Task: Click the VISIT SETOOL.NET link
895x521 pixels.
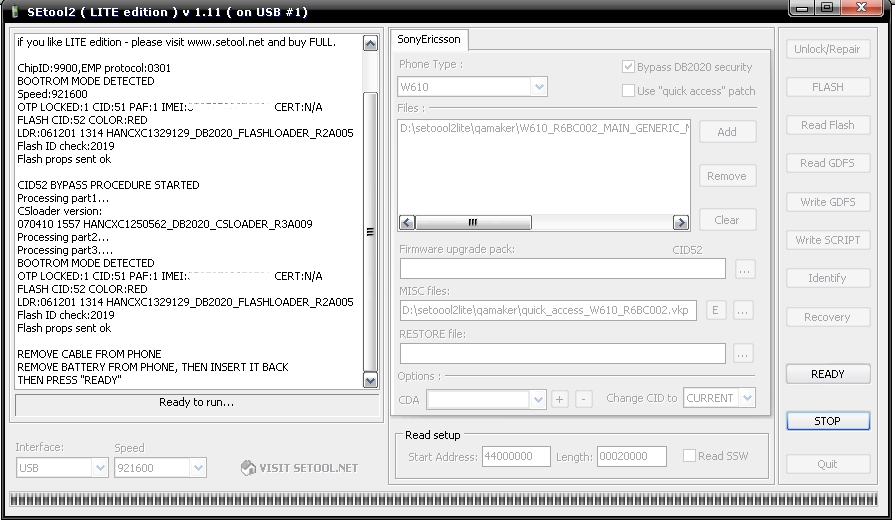Action: (x=300, y=469)
